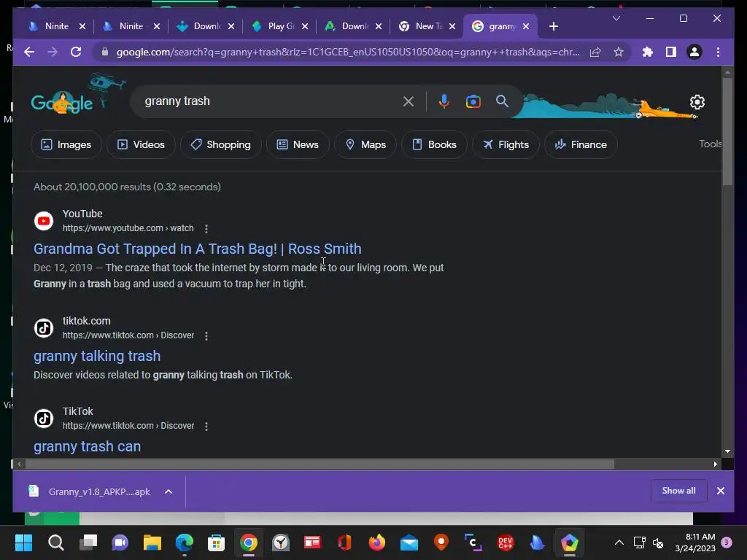Open Mail app from taskbar
Viewport: 747px width, 560px height.
click(x=409, y=542)
